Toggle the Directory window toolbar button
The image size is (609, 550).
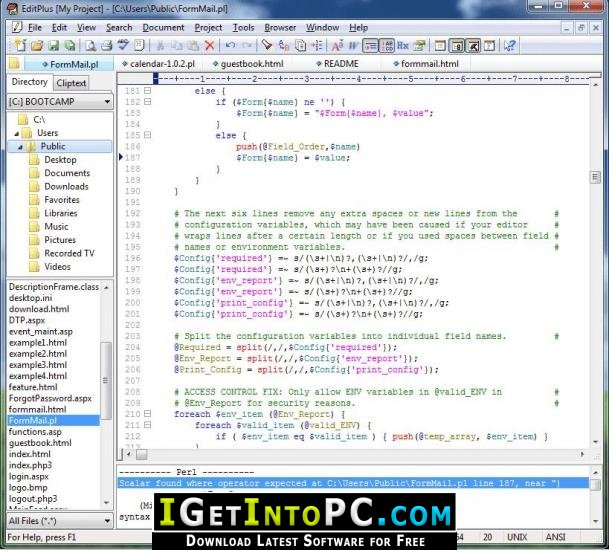pyautogui.click(x=456, y=45)
